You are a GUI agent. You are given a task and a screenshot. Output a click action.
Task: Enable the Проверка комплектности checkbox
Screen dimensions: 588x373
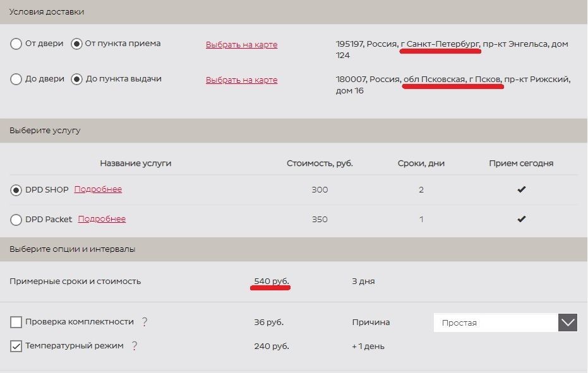coord(16,323)
